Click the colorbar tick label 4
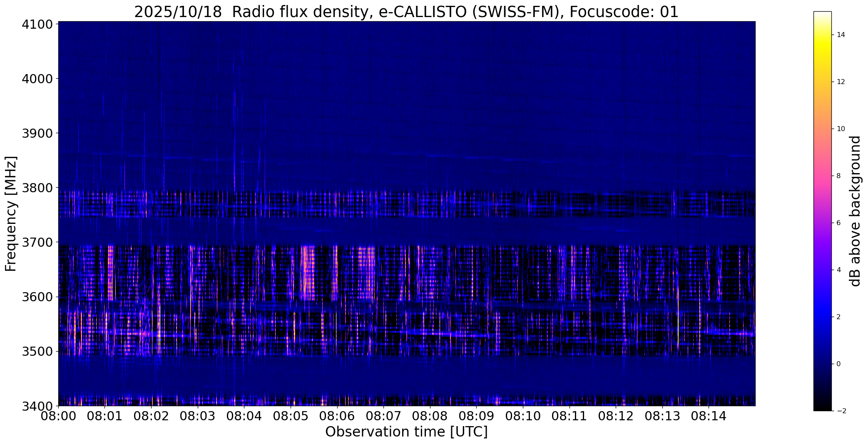 [x=838, y=270]
